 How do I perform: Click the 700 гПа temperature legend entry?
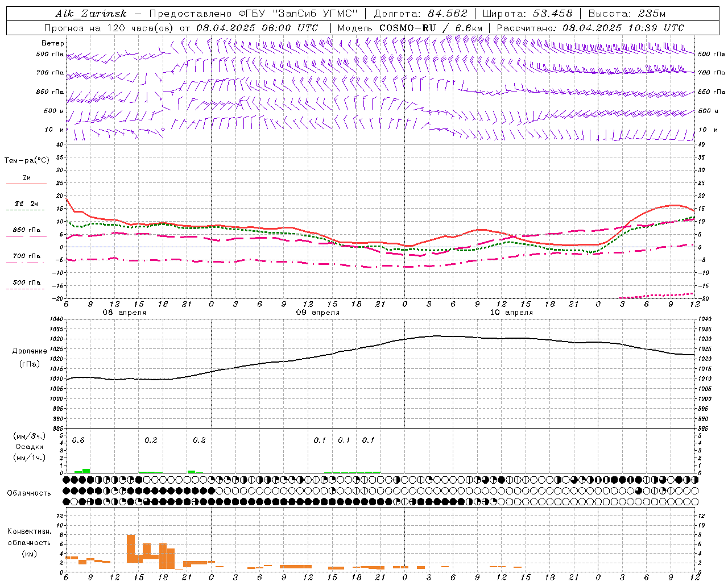tap(27, 256)
